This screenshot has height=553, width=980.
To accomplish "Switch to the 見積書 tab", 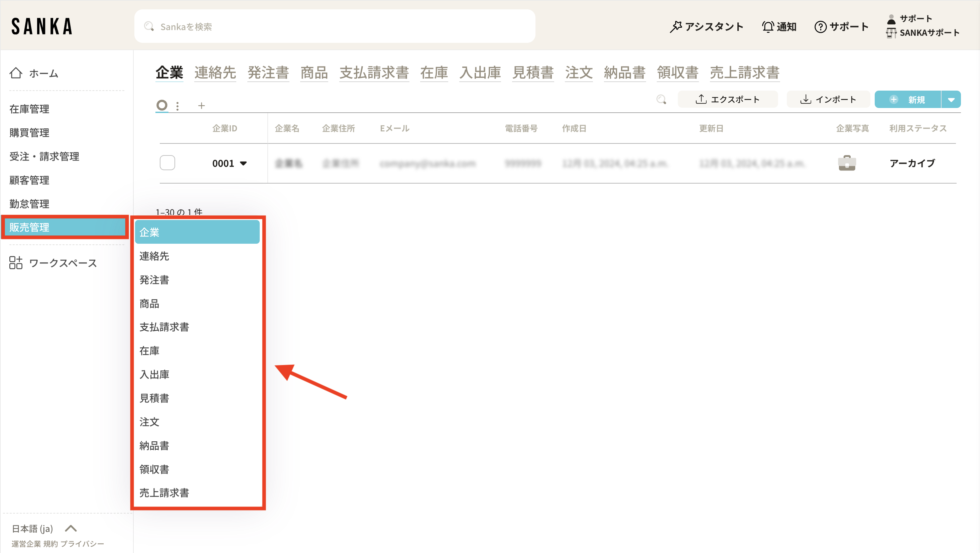I will (532, 72).
